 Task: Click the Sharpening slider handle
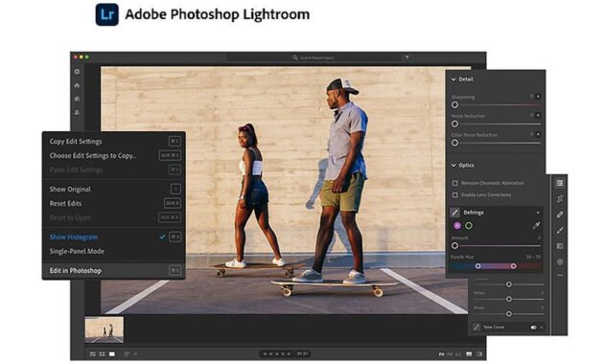point(455,105)
